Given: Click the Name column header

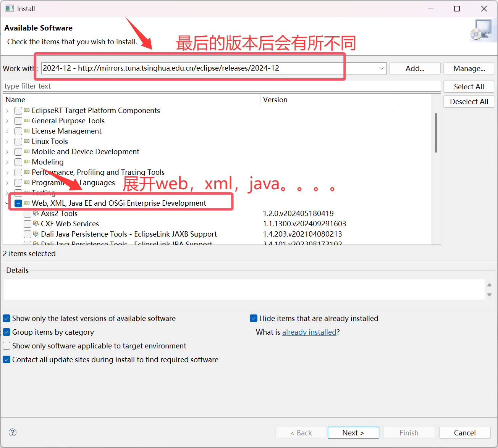Looking at the screenshot, I should (x=132, y=100).
